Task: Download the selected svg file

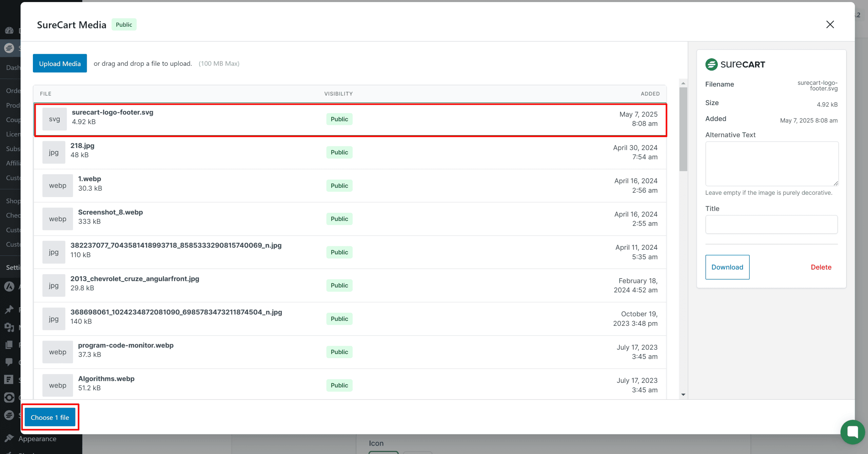Action: coord(727,267)
